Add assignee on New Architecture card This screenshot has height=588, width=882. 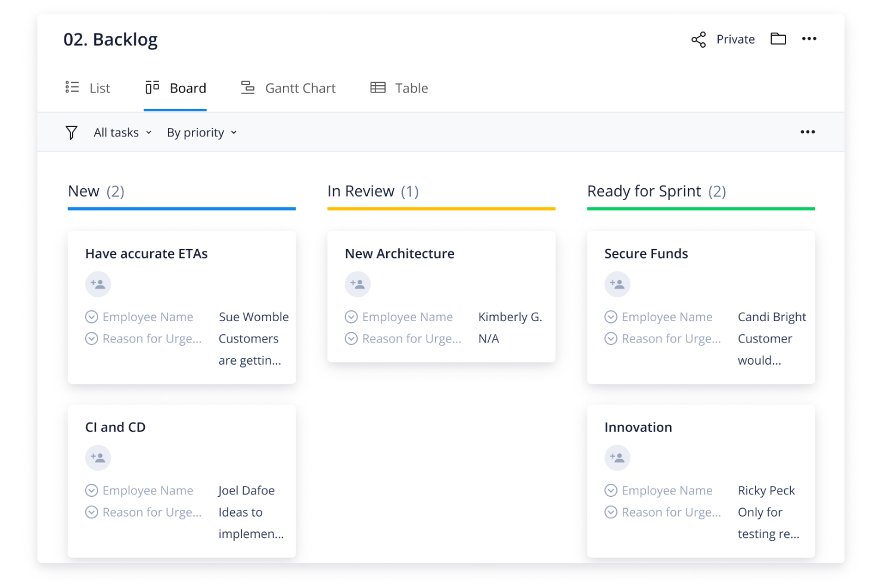358,284
